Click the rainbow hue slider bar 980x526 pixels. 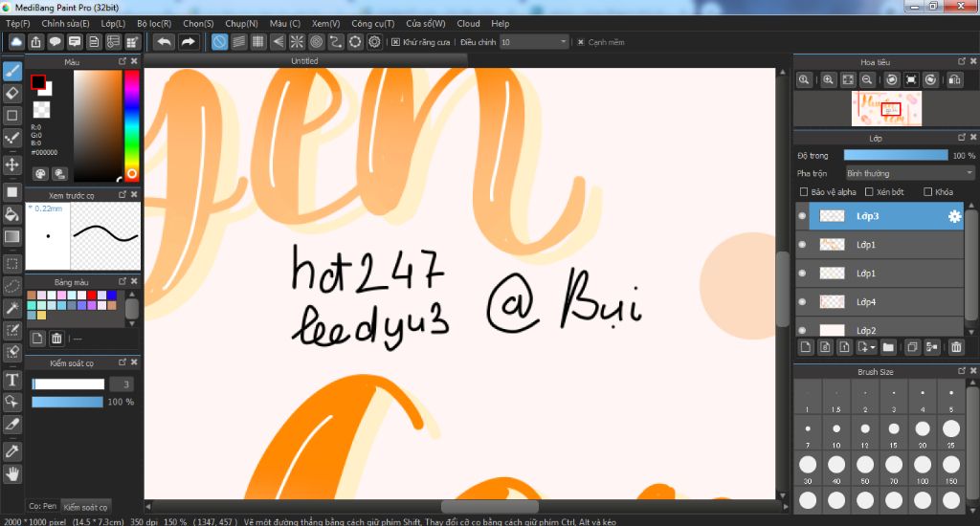click(131, 125)
